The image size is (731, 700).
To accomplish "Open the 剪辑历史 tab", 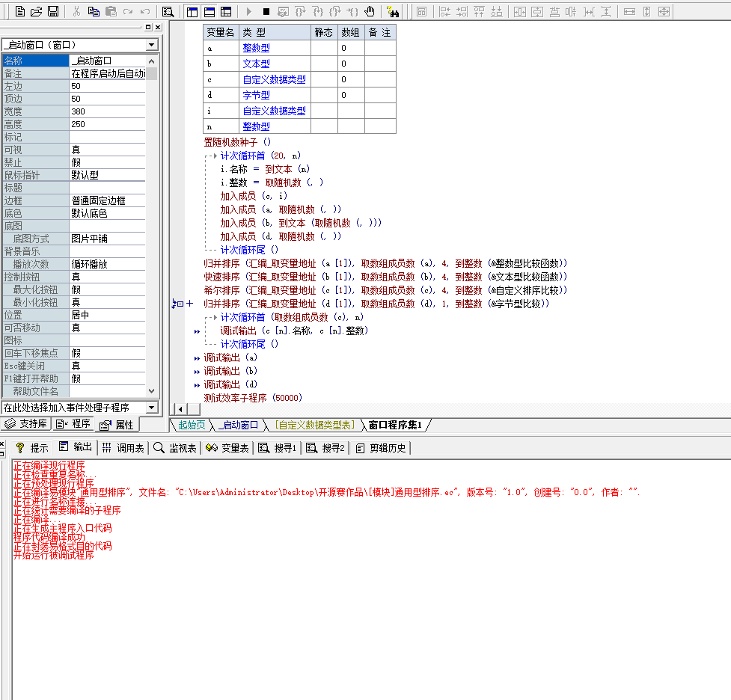I will (x=381, y=448).
